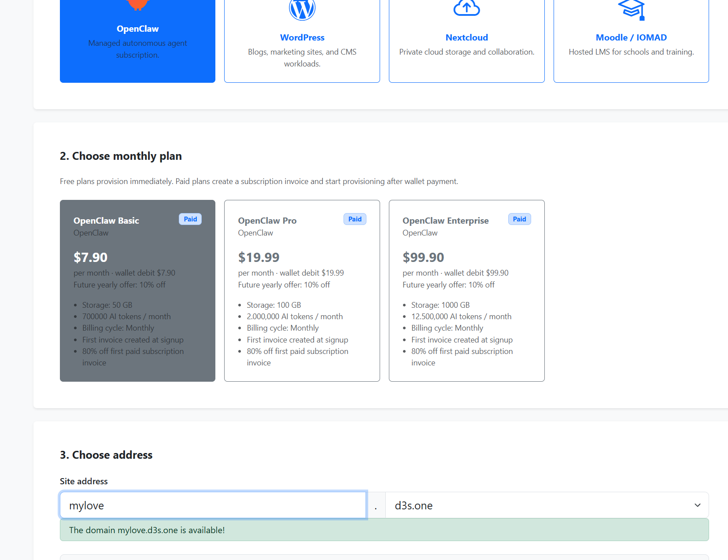Screen dimensions: 728x560
Task: Focus the Site address text field
Action: 213,505
